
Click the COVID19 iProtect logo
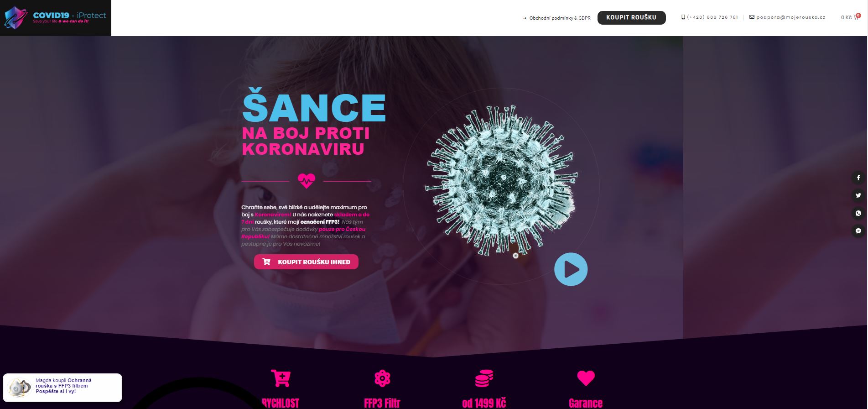tap(55, 18)
